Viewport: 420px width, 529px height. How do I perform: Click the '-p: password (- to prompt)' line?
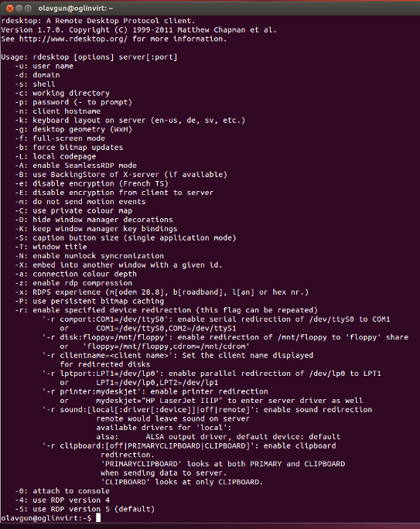[73, 102]
